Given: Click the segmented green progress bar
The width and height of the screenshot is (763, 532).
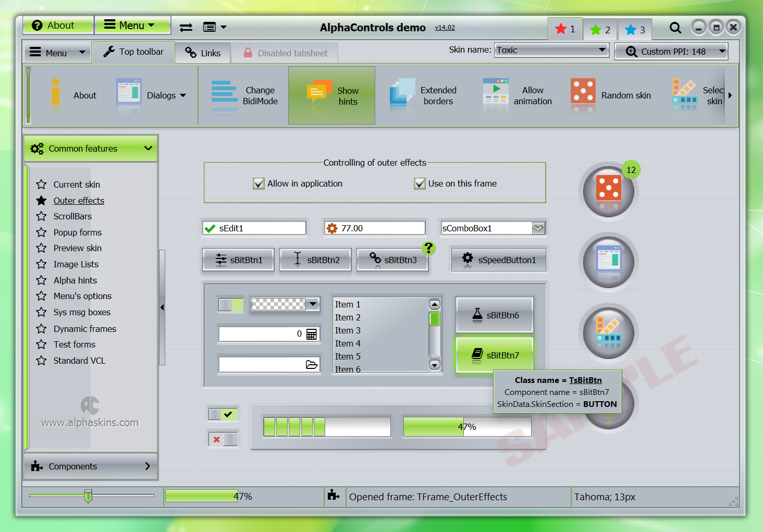Looking at the screenshot, I should pyautogui.click(x=327, y=426).
